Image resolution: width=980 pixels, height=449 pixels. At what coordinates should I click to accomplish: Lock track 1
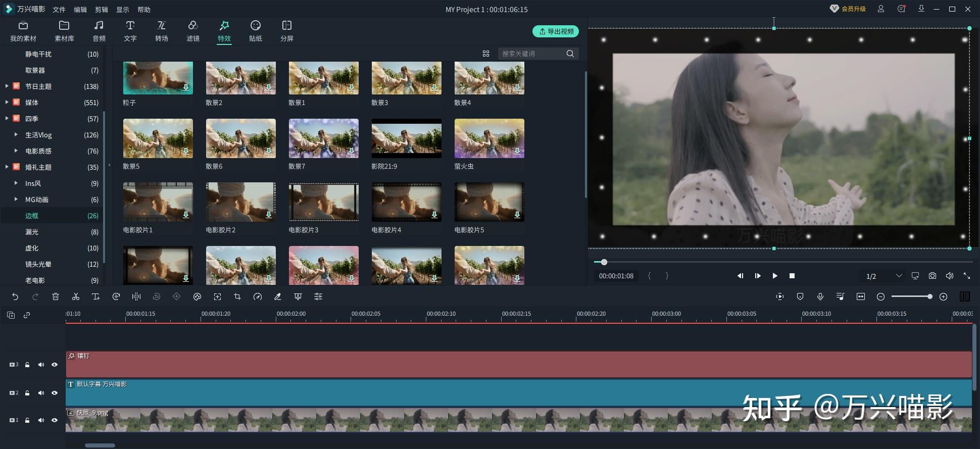click(27, 420)
